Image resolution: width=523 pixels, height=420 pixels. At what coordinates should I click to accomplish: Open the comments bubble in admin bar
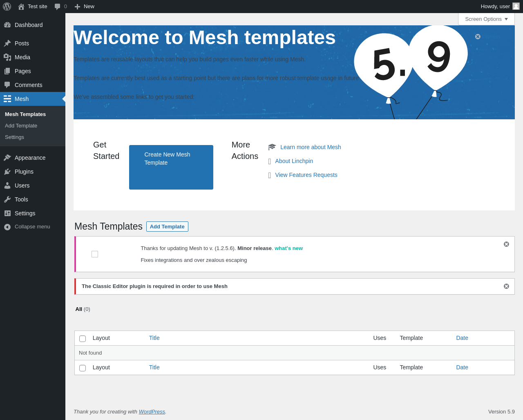click(x=58, y=7)
